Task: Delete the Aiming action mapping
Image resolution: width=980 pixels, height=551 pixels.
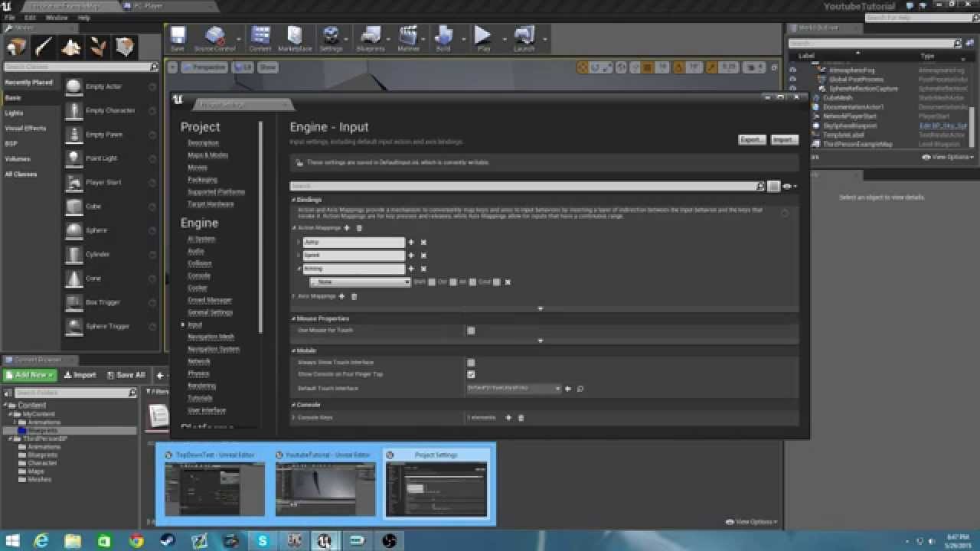Action: tap(423, 269)
